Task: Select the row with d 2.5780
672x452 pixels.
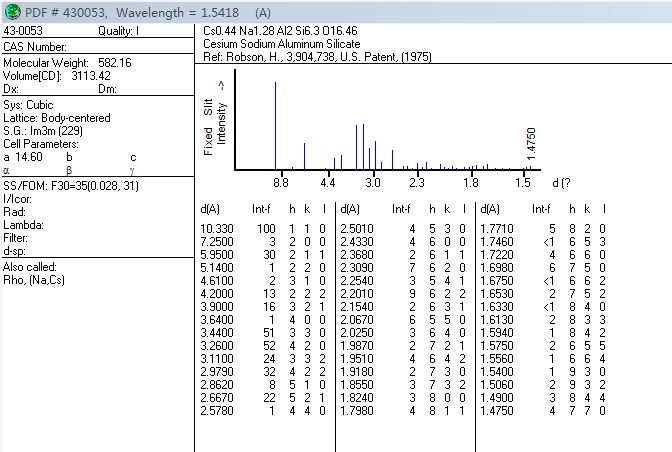Action: coord(263,411)
